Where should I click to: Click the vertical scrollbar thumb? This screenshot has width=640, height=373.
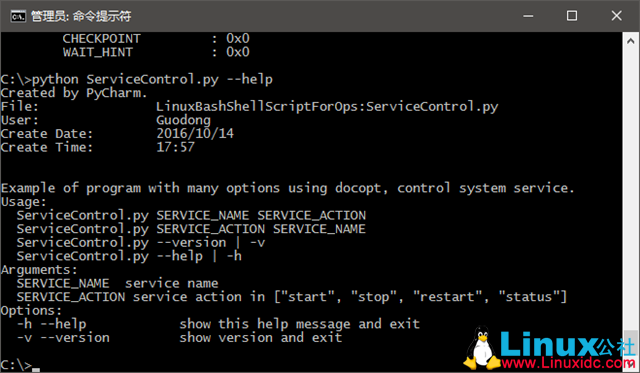630,345
